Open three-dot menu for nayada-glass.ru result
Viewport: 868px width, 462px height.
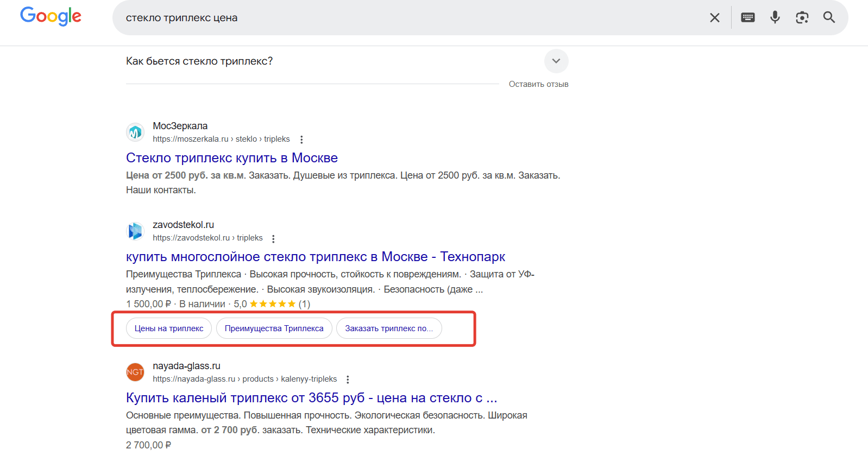tap(348, 379)
